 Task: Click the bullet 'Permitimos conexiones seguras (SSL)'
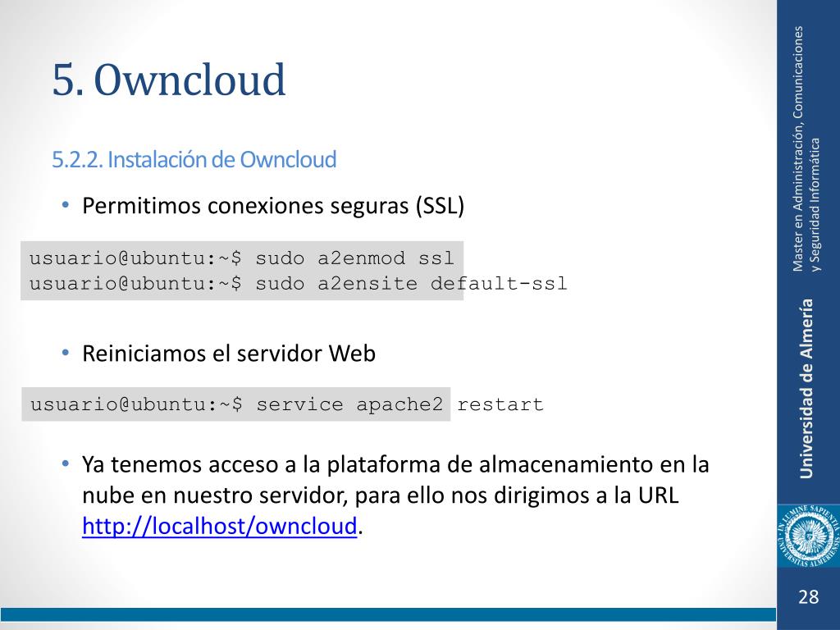click(273, 206)
